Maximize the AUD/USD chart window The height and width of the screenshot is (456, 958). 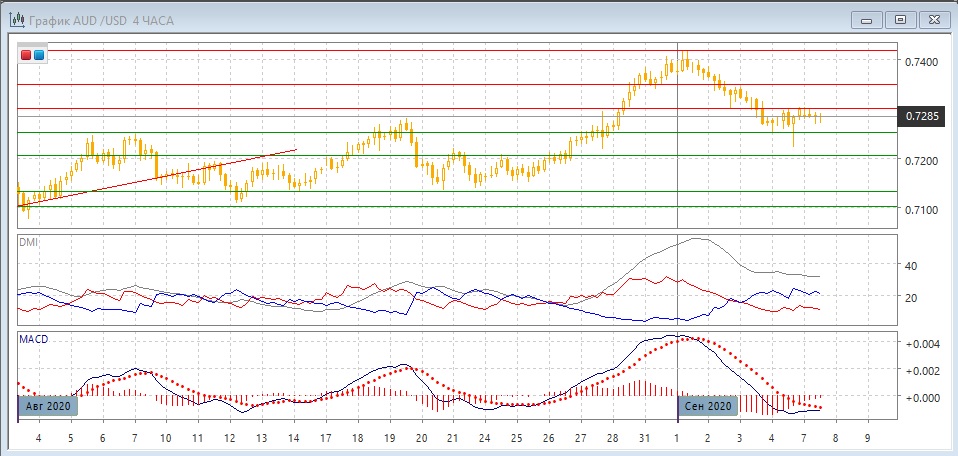[x=901, y=19]
